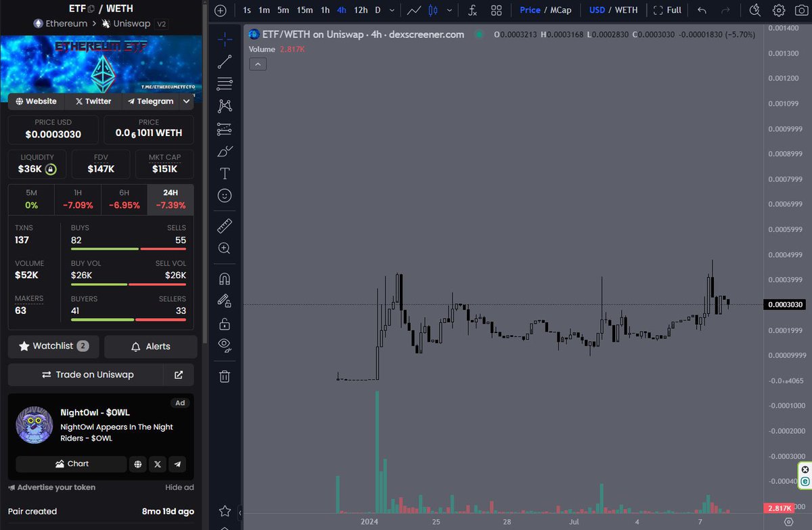Image resolution: width=812 pixels, height=530 pixels.
Task: Select the 1s timeframe
Action: pos(247,10)
